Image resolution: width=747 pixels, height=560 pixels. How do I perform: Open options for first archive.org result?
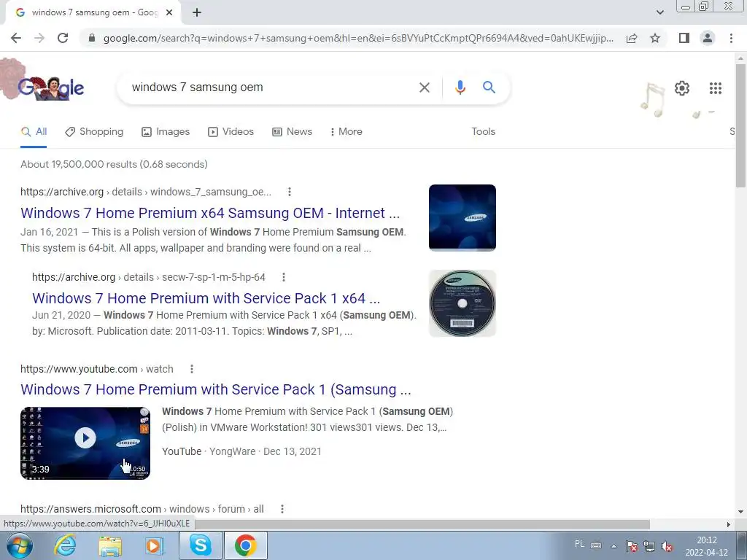coord(289,192)
